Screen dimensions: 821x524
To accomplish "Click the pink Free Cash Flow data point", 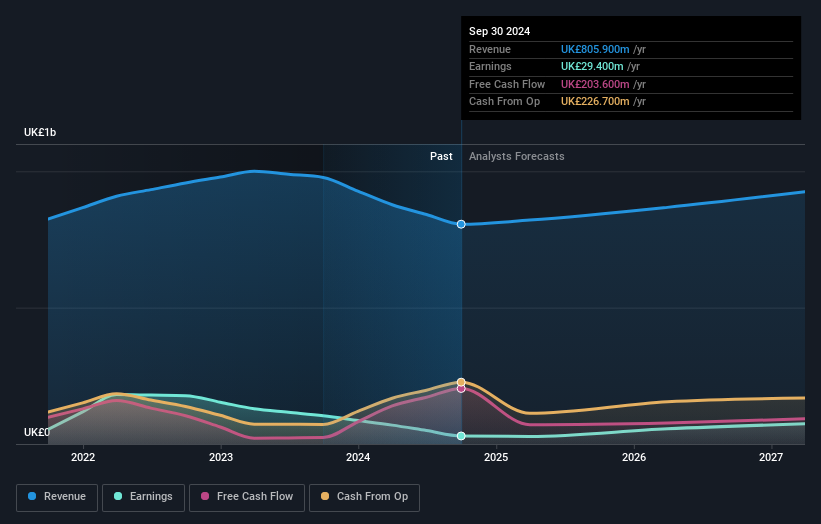I will click(461, 388).
